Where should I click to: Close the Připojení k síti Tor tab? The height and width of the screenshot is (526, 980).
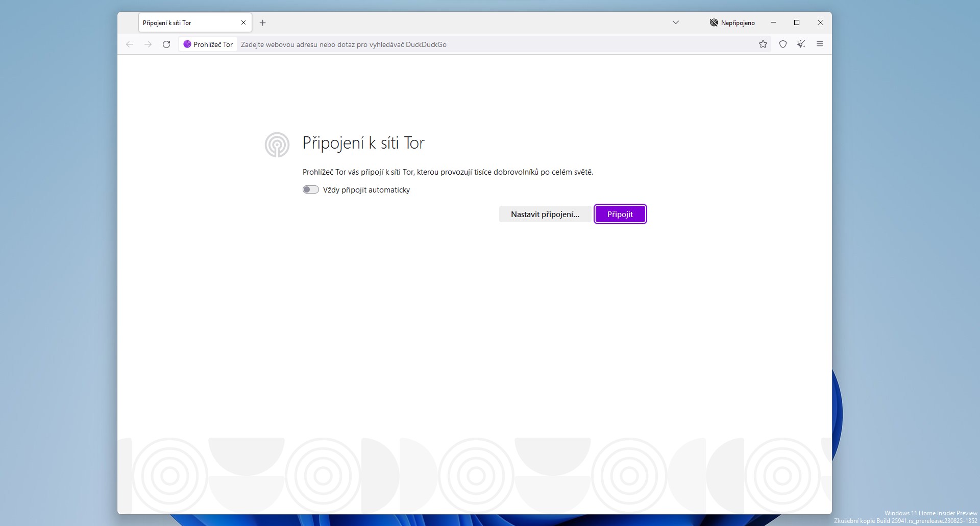[243, 22]
